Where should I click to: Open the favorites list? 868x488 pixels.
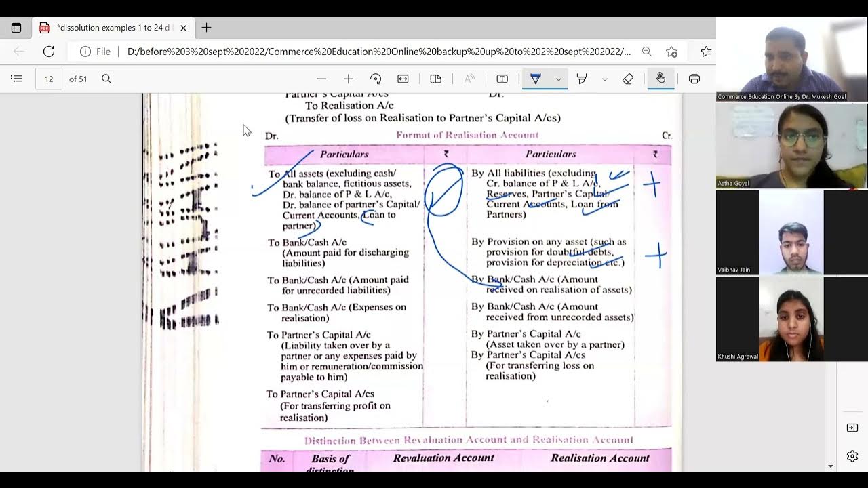706,52
